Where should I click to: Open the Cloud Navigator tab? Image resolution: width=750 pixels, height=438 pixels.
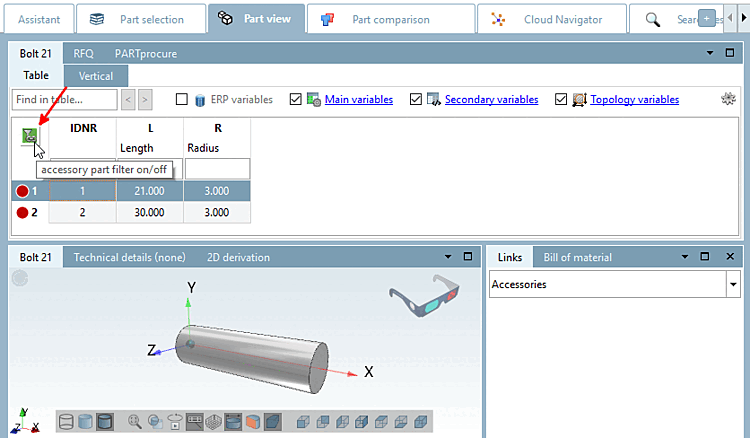551,19
